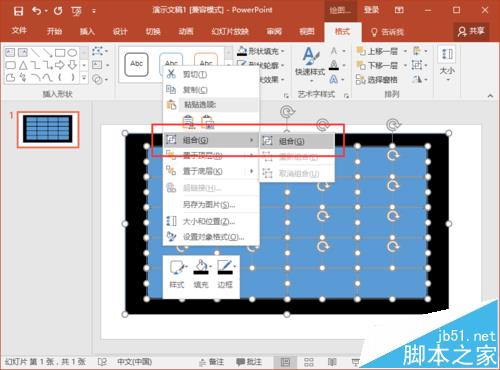Image resolution: width=500 pixels, height=370 pixels.
Task: Select the right block arrow shape
Action: [60, 65]
